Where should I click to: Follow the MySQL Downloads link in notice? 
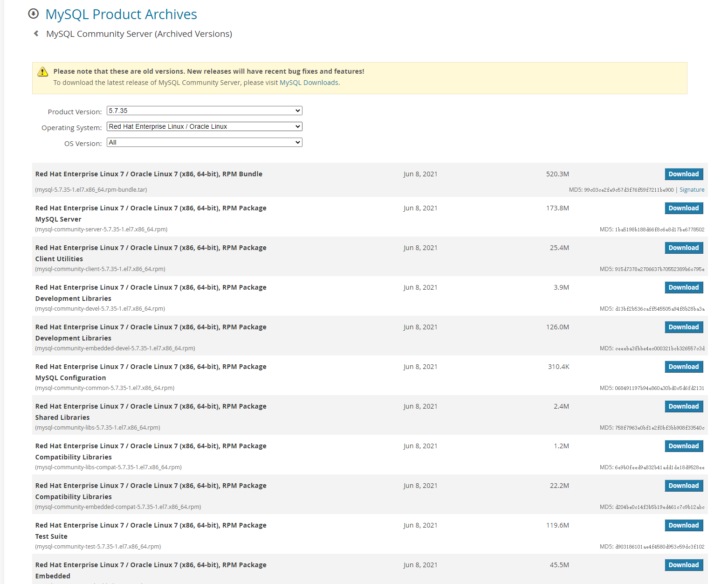[x=309, y=83]
